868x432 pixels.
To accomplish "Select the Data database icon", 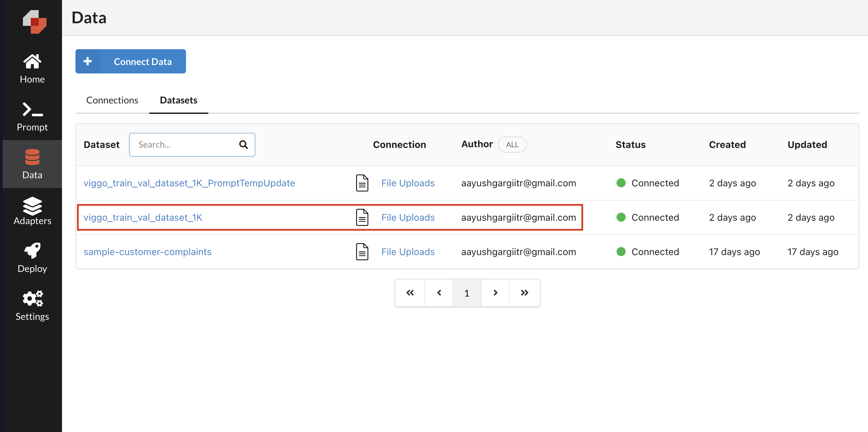I will pyautogui.click(x=32, y=157).
